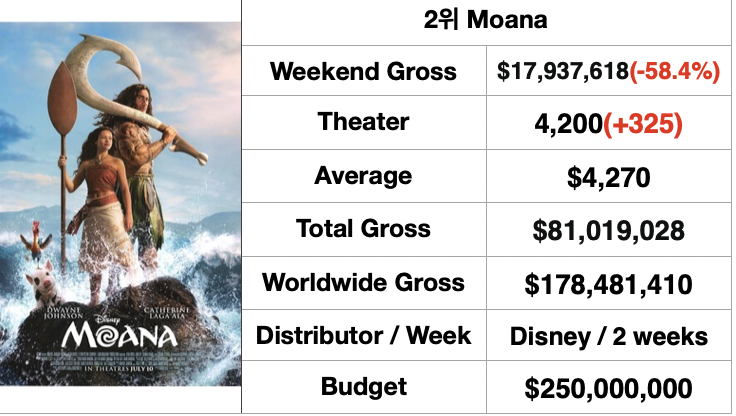736x416 pixels.
Task: Select the '2위 Moana' title header cell
Action: [x=486, y=22]
